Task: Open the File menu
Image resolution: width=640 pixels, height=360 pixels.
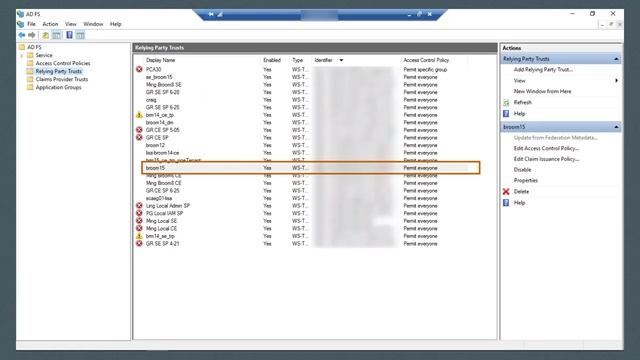Action: pos(31,24)
